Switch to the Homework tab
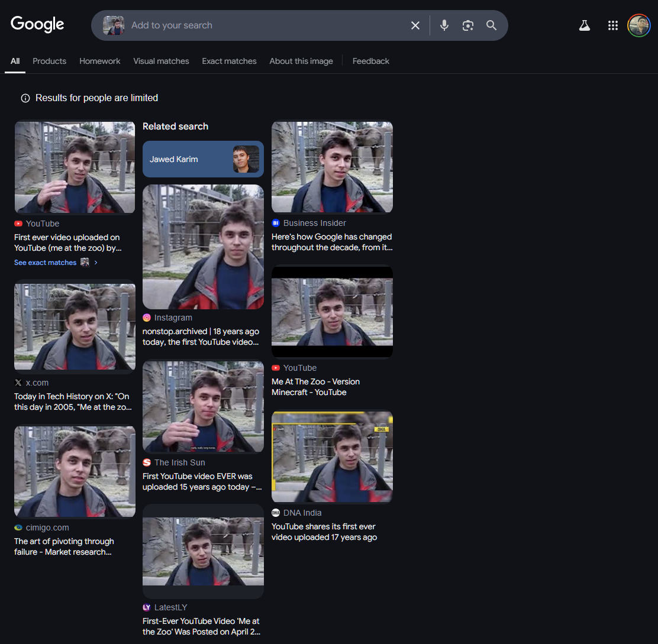This screenshot has width=658, height=644. tap(100, 62)
